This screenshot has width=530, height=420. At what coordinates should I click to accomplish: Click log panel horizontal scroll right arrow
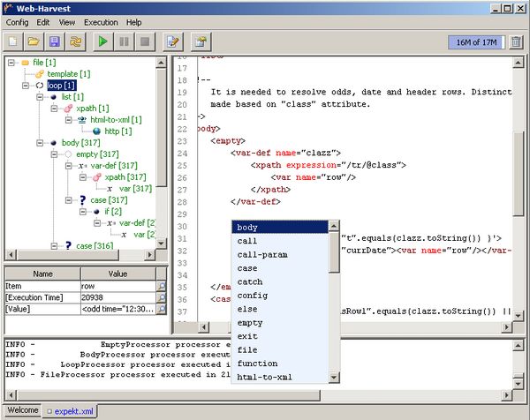pyautogui.click(x=506, y=394)
